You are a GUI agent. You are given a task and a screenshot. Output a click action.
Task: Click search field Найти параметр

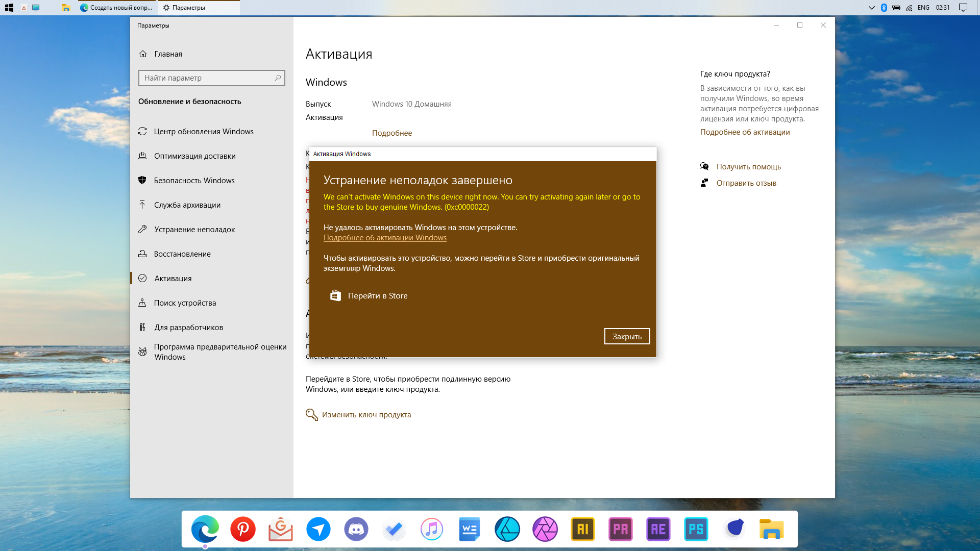(x=211, y=78)
